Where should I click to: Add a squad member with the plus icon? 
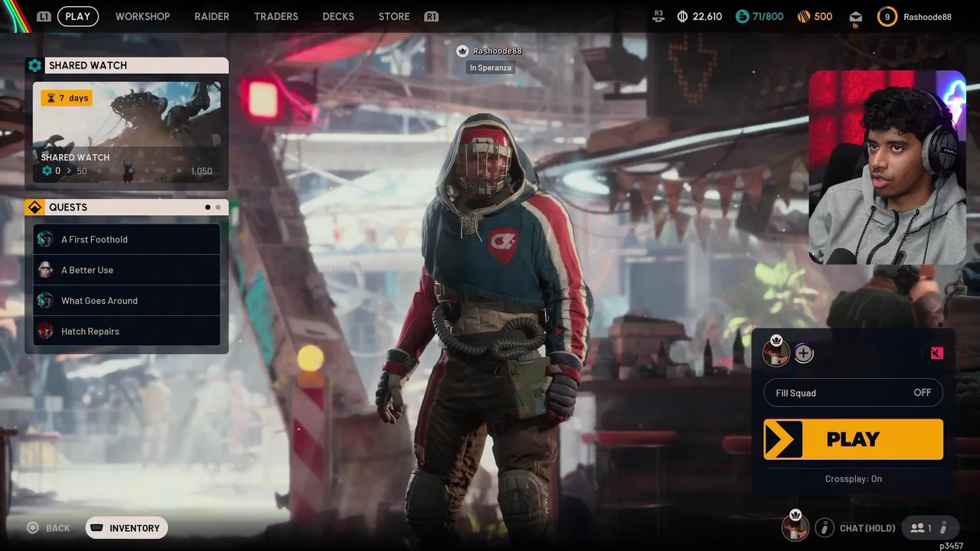point(803,353)
